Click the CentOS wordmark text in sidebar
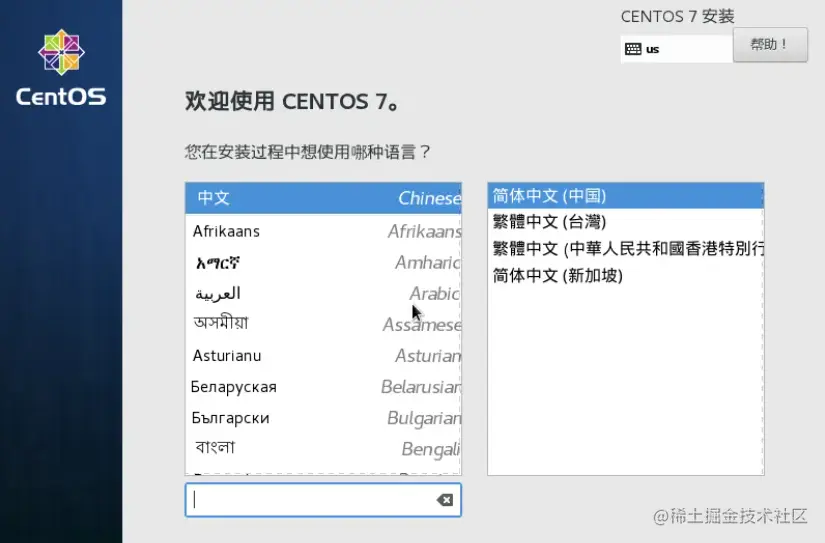The width and height of the screenshot is (825, 543). click(61, 97)
